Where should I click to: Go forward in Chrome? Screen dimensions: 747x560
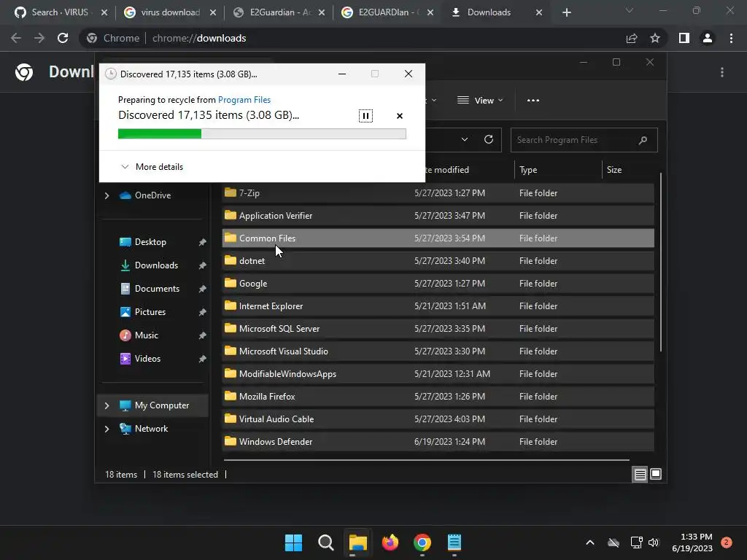point(39,38)
